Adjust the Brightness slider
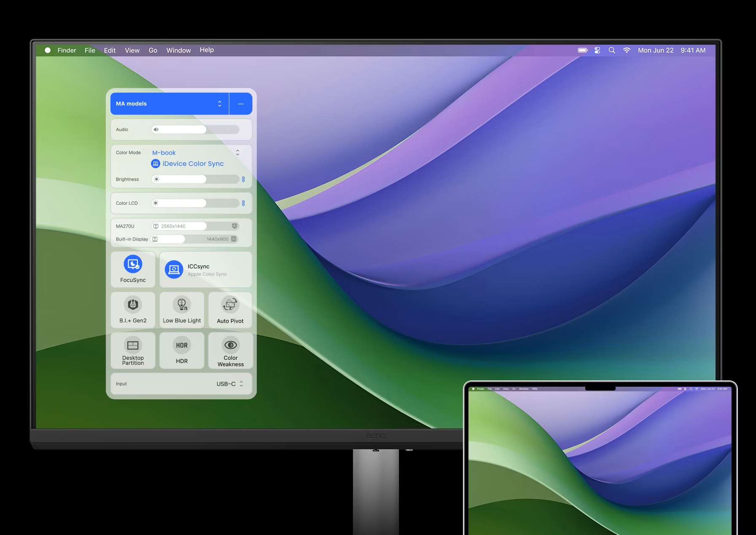The height and width of the screenshot is (535, 756). tap(195, 179)
